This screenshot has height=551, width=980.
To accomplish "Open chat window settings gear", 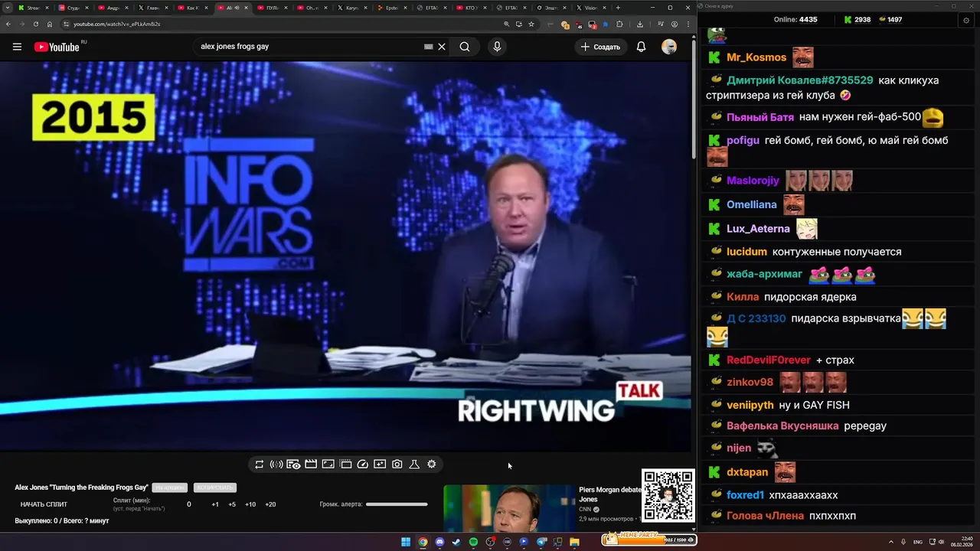I will coord(965,20).
